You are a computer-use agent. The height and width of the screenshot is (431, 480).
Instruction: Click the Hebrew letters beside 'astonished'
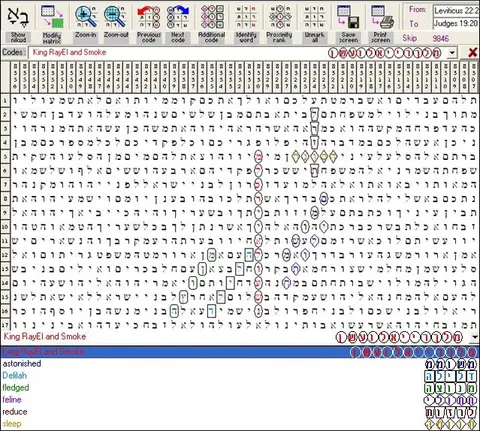pos(451,364)
